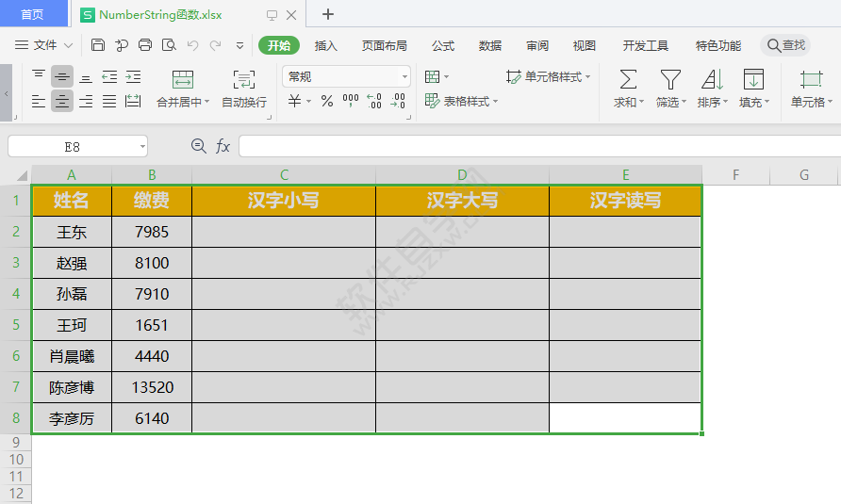
Task: Click cell with name 肖晨曦
Action: (72, 356)
